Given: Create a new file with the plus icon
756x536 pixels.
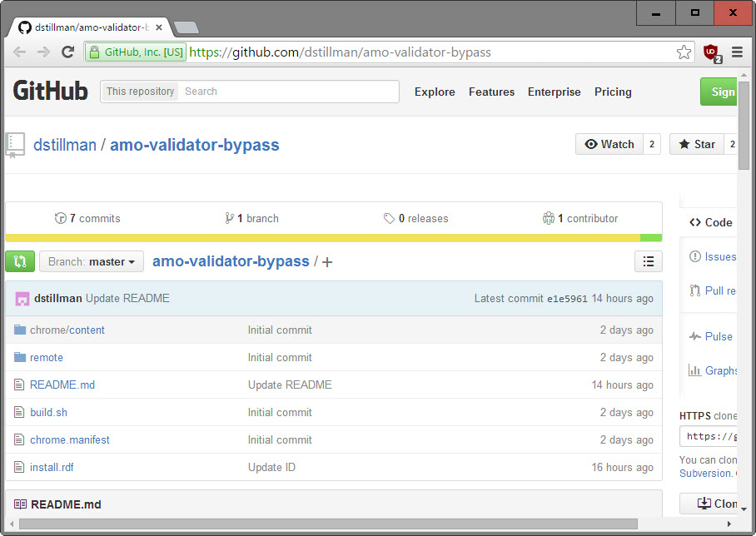Looking at the screenshot, I should pyautogui.click(x=327, y=262).
